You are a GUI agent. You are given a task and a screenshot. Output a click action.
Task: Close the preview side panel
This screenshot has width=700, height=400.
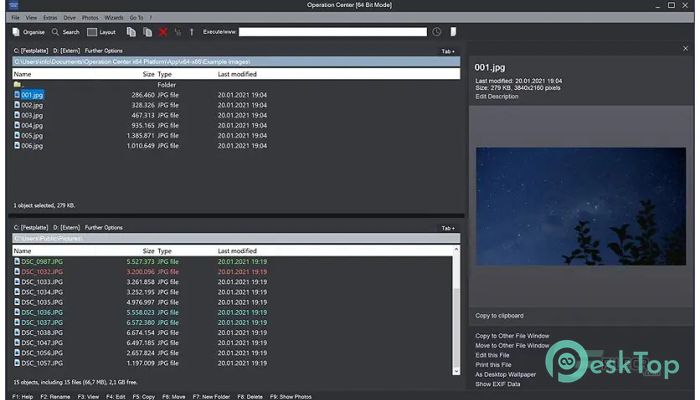[x=685, y=48]
